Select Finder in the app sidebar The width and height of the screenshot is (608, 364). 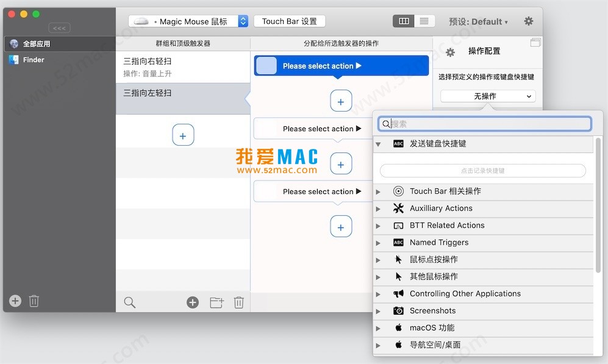click(x=59, y=60)
